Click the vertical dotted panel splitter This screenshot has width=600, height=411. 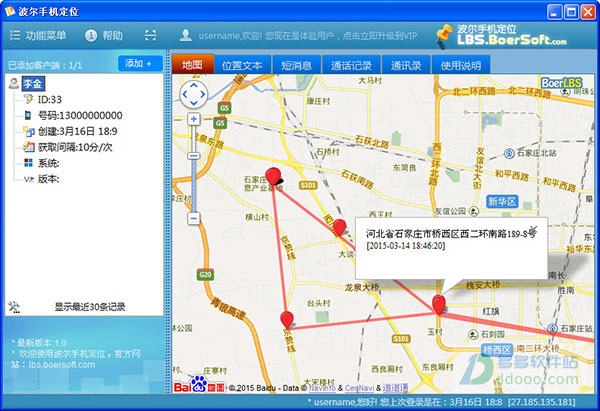click(168, 221)
